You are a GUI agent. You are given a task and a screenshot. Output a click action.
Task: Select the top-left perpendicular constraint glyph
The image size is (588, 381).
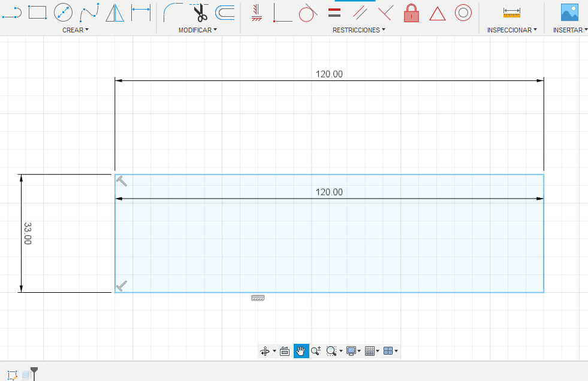[122, 181]
